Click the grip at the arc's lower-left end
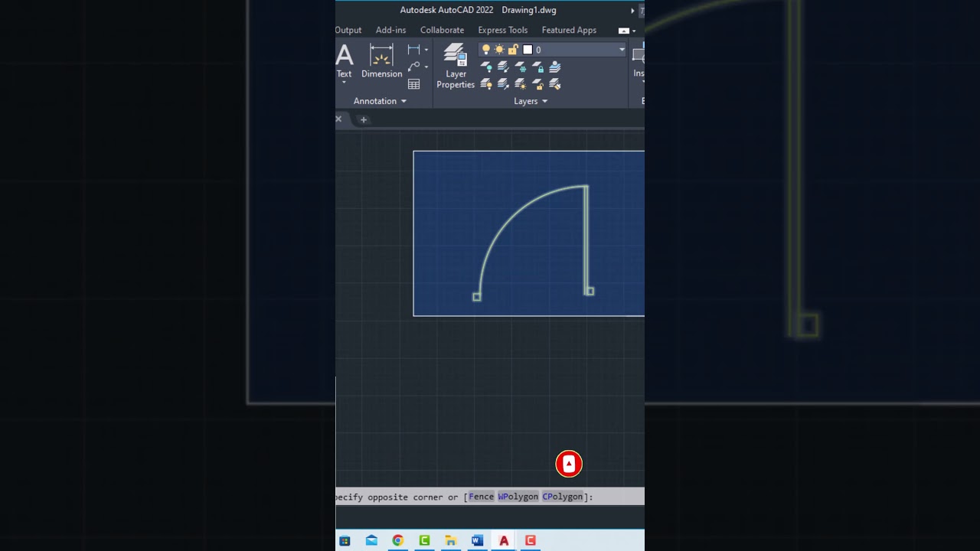Screen dimensions: 980x551 point(477,297)
